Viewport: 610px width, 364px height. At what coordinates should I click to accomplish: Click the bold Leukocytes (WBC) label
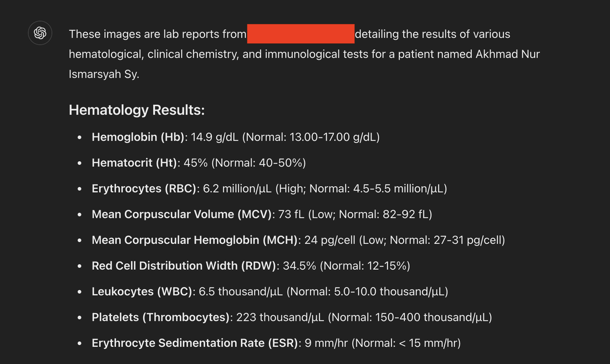pos(142,291)
